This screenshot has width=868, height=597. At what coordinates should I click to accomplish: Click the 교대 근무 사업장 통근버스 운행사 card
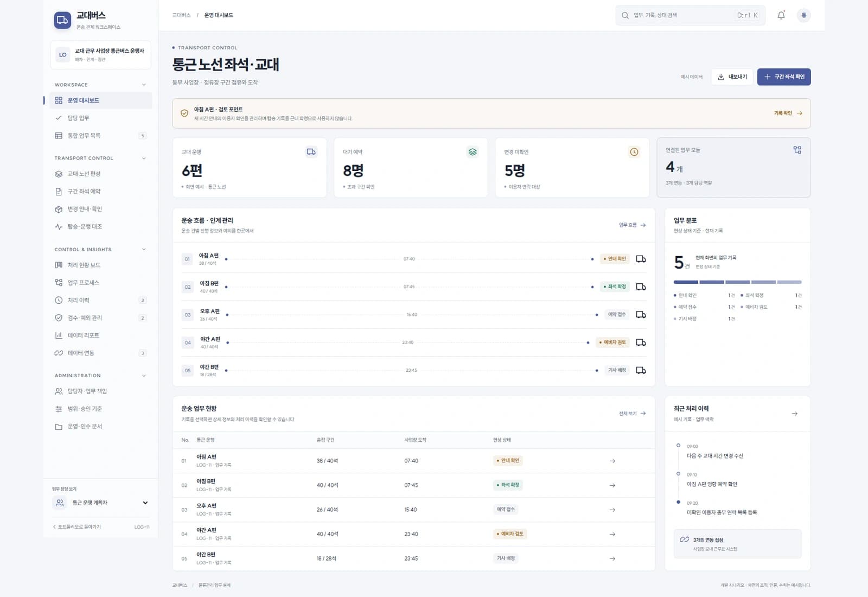pos(100,55)
